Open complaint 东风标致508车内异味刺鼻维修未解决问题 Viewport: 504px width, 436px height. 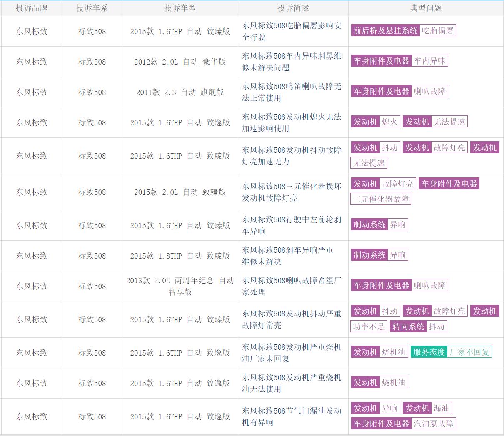[292, 62]
